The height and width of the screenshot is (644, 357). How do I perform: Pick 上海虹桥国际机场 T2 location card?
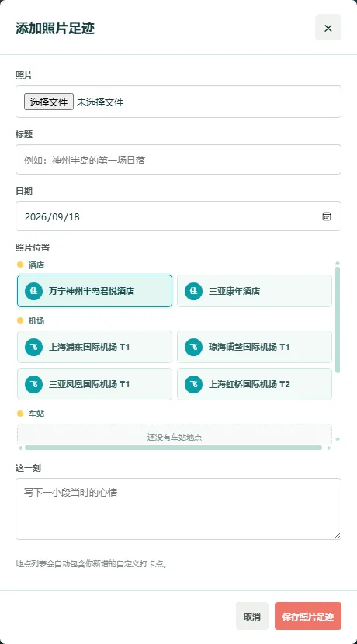[x=255, y=384]
